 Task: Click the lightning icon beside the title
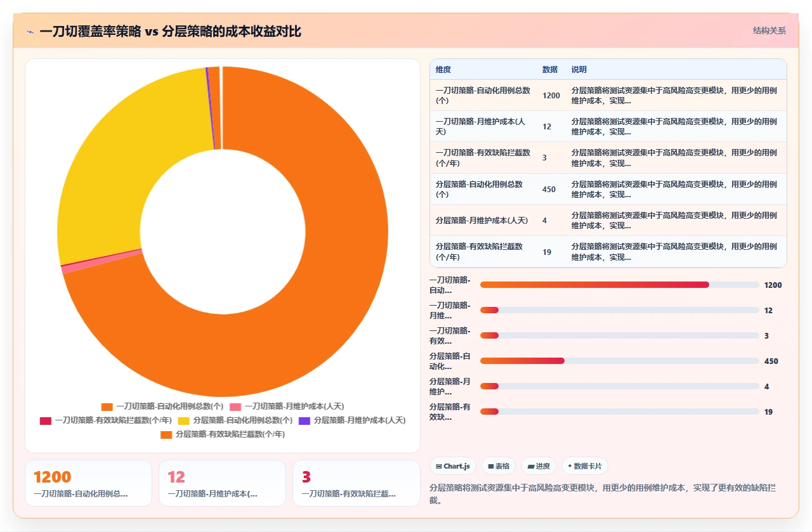point(30,31)
